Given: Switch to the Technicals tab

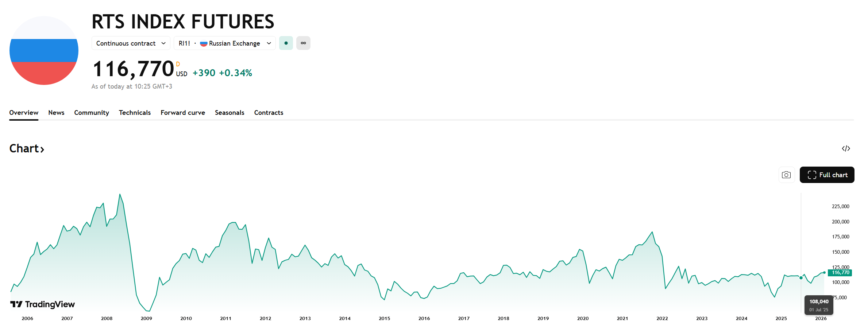Looking at the screenshot, I should (135, 113).
